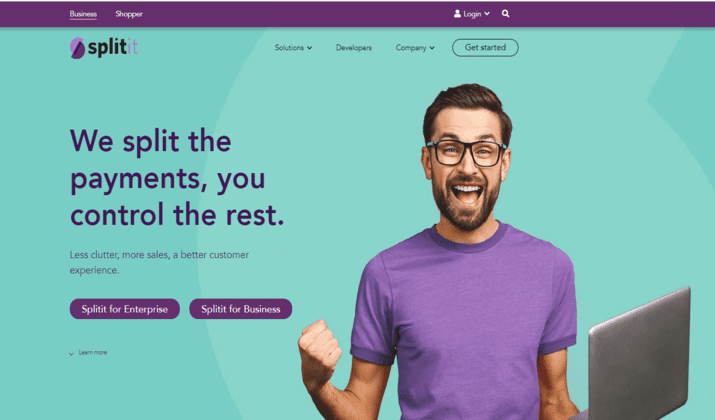Expand the Company dropdown menu
715x420 pixels.
tap(415, 47)
